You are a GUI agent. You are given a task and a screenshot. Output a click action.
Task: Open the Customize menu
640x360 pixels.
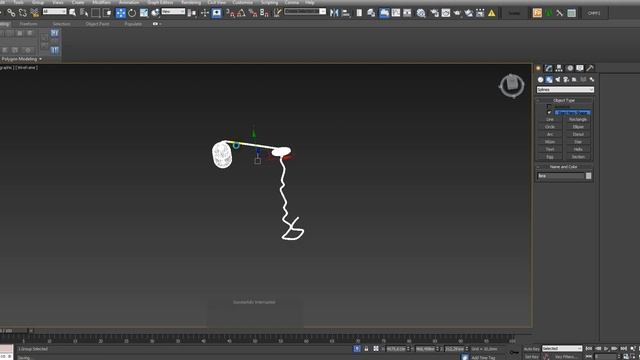242,2
